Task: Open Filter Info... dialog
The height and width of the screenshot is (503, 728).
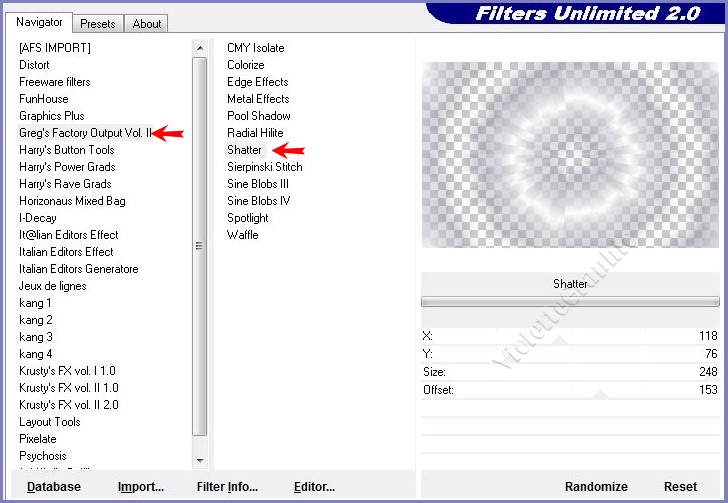Action: pyautogui.click(x=227, y=487)
